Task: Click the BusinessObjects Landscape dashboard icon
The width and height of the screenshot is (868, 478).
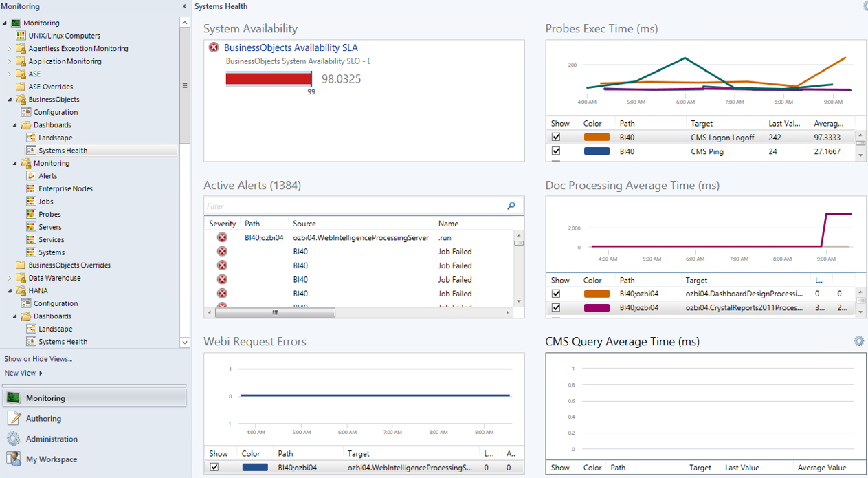Action: [31, 138]
